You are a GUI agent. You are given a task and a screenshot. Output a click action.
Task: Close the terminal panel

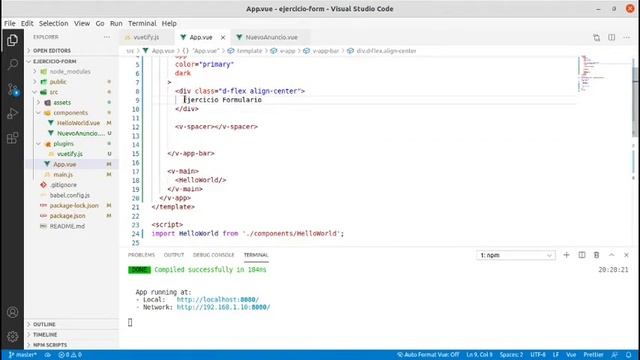(627, 255)
